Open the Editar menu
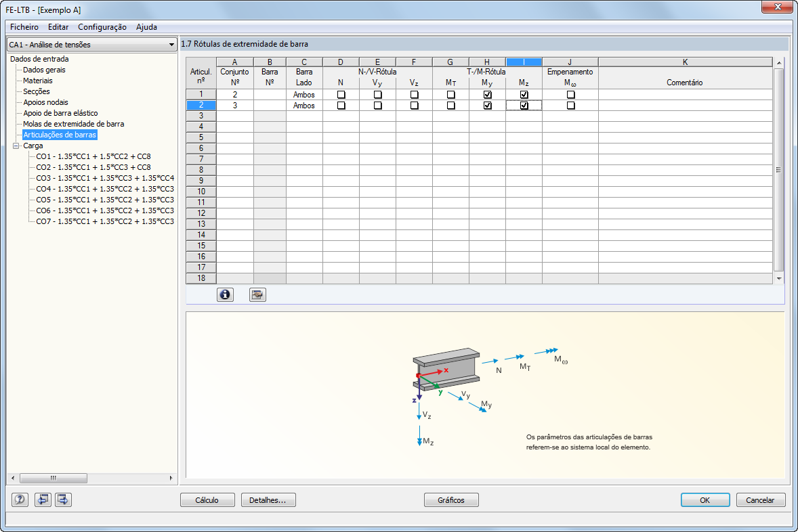Image resolution: width=798 pixels, height=532 pixels. [x=58, y=27]
